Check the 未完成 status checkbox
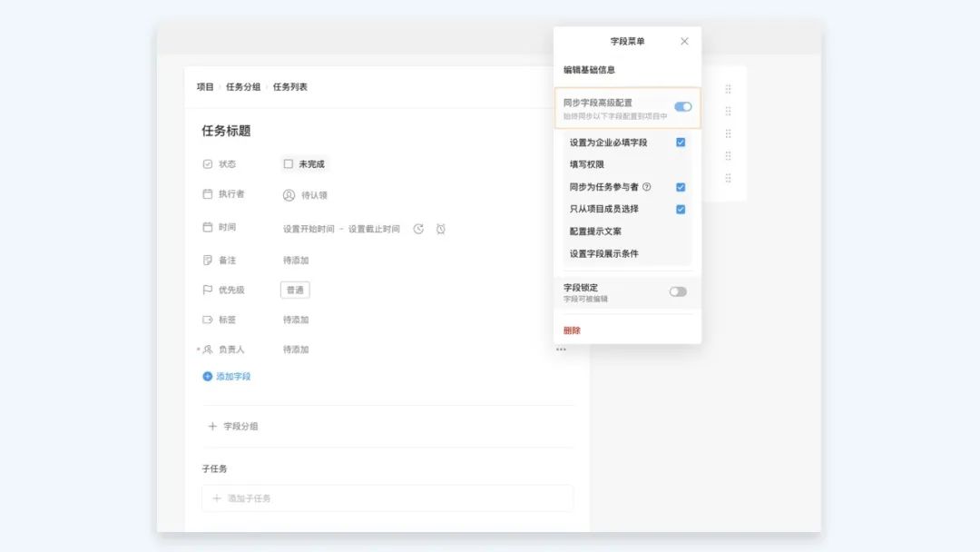 click(x=289, y=164)
